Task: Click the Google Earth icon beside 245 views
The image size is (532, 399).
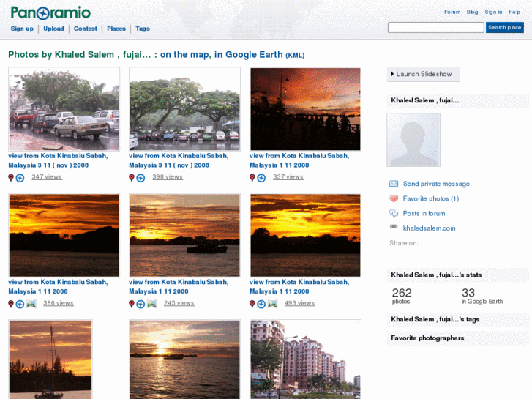Action: [x=141, y=304]
